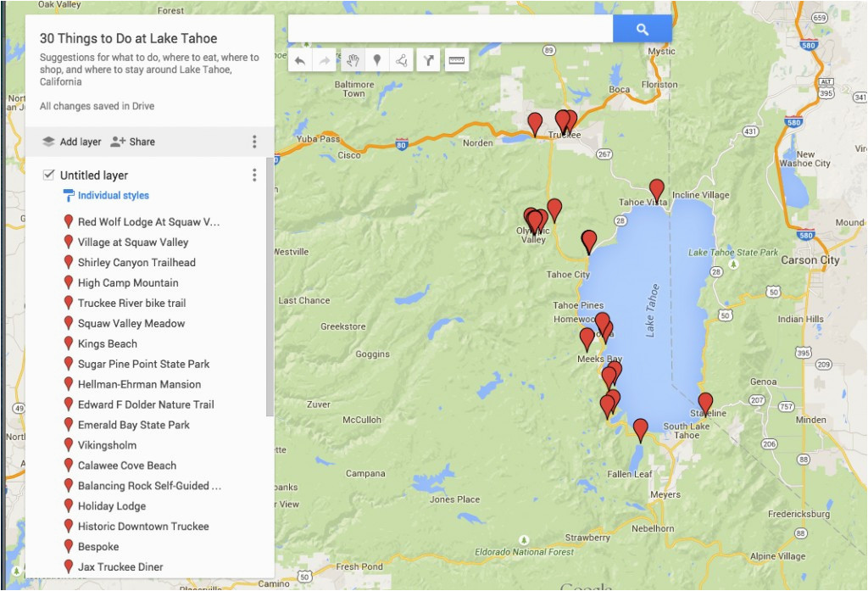Screen dimensions: 868x591
Task: Select Shirley Canyon Trailhead in list
Action: (x=136, y=263)
